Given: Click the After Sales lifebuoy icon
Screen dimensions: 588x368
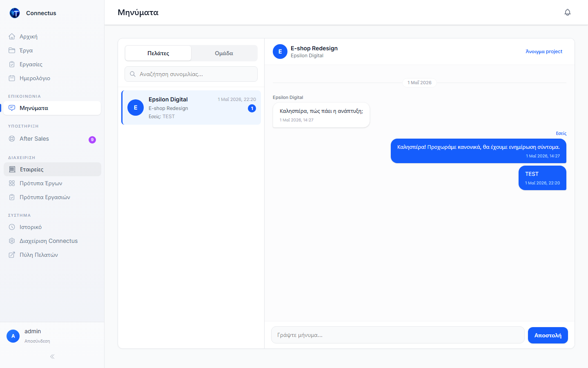Looking at the screenshot, I should 12,139.
